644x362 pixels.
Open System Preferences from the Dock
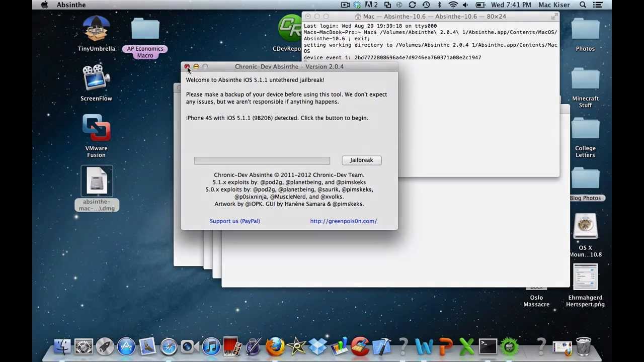click(84, 346)
